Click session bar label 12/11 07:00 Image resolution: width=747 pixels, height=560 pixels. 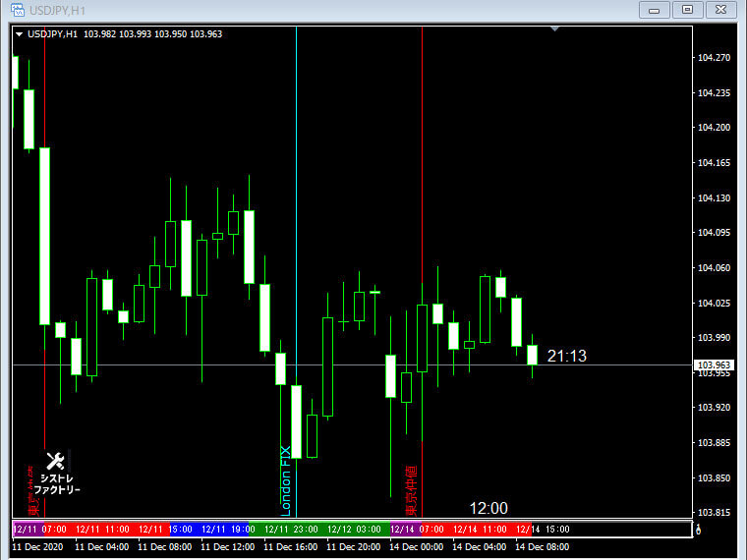coord(40,529)
